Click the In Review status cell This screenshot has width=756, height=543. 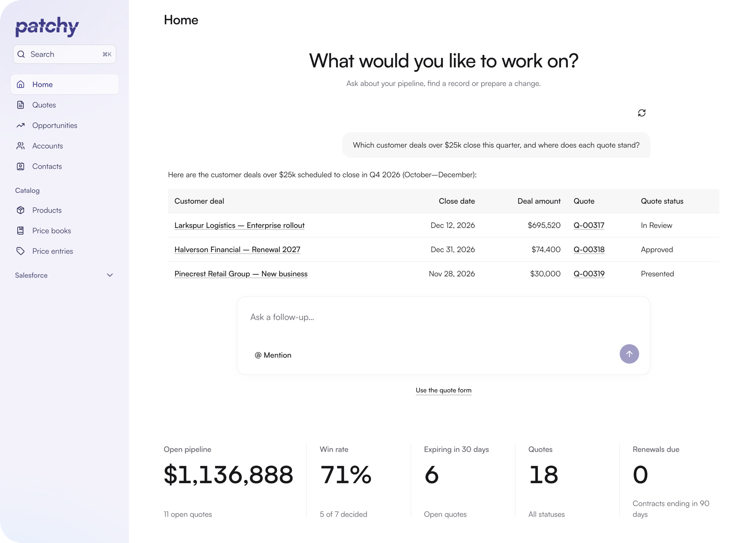[657, 225]
